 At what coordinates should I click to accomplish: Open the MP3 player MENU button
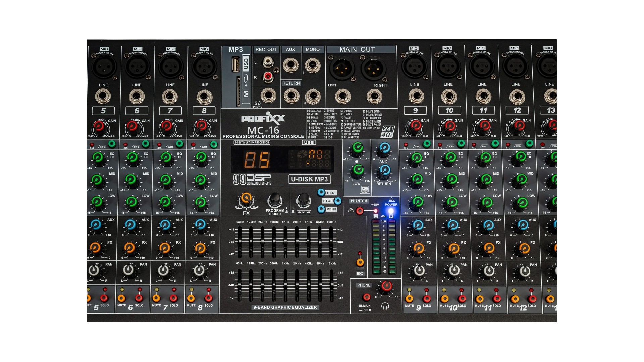click(x=321, y=209)
